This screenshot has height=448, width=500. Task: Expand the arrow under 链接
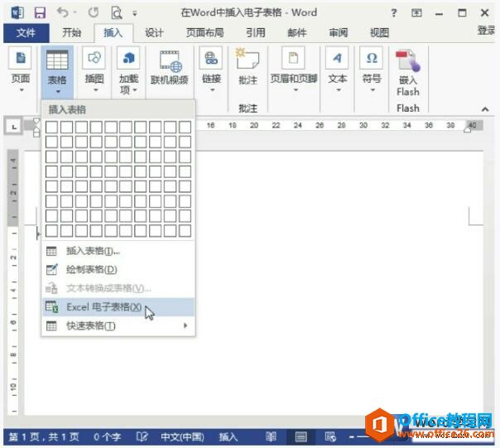tap(213, 90)
